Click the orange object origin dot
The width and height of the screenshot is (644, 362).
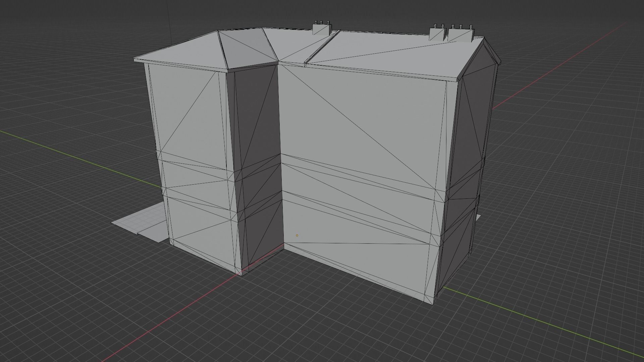[x=297, y=235]
